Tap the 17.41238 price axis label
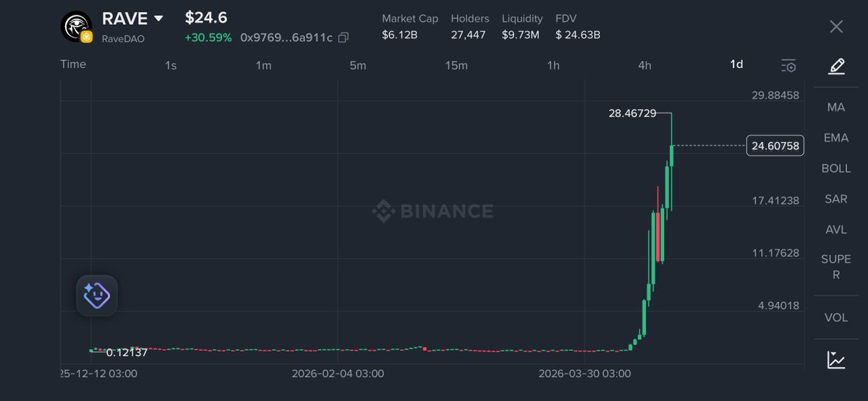The image size is (868, 401). (775, 200)
